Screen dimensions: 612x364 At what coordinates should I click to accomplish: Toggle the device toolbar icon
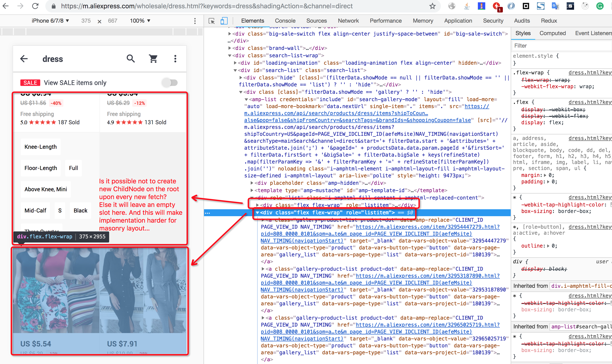(224, 21)
